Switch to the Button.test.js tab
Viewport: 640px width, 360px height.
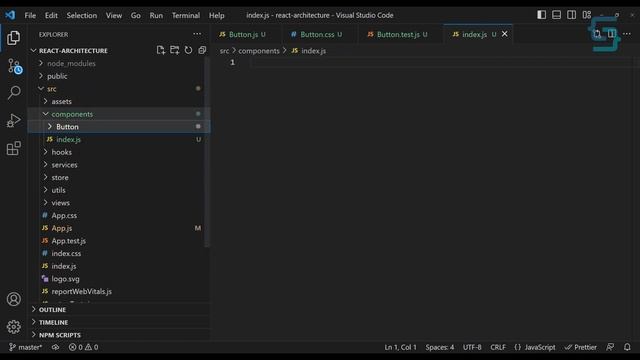click(x=400, y=34)
